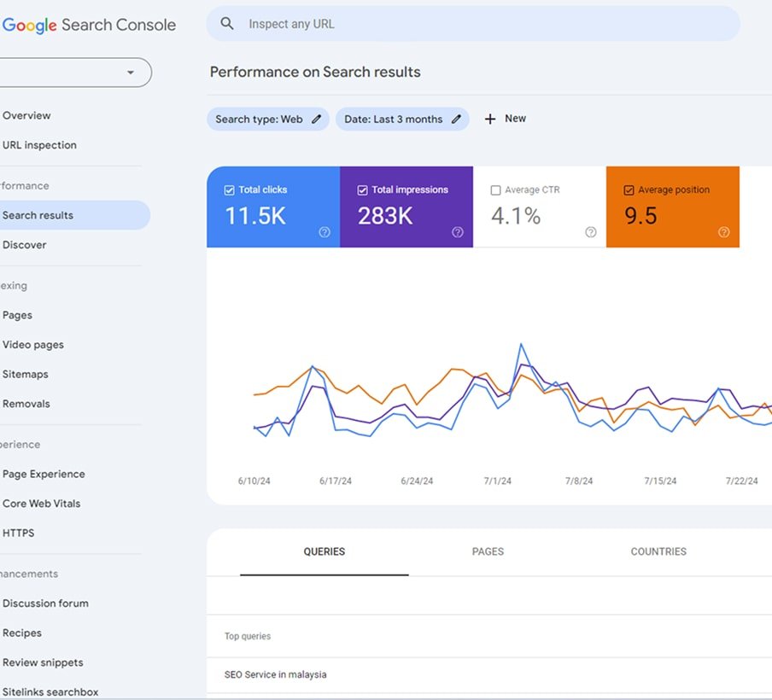Switch to the COUNTRIES tab
Image resolution: width=772 pixels, height=700 pixels.
click(x=658, y=551)
